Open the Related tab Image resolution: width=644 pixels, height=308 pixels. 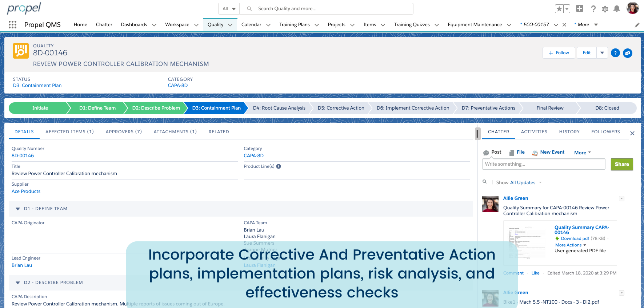219,132
